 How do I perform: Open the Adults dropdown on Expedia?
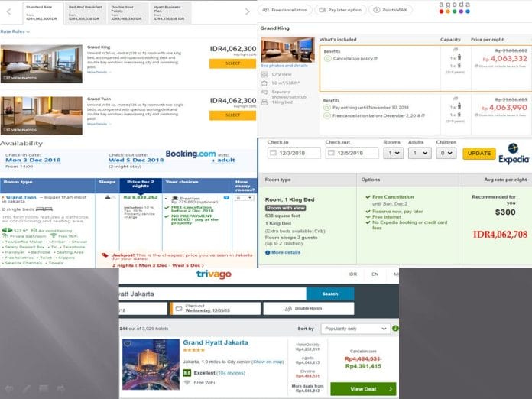coord(420,153)
